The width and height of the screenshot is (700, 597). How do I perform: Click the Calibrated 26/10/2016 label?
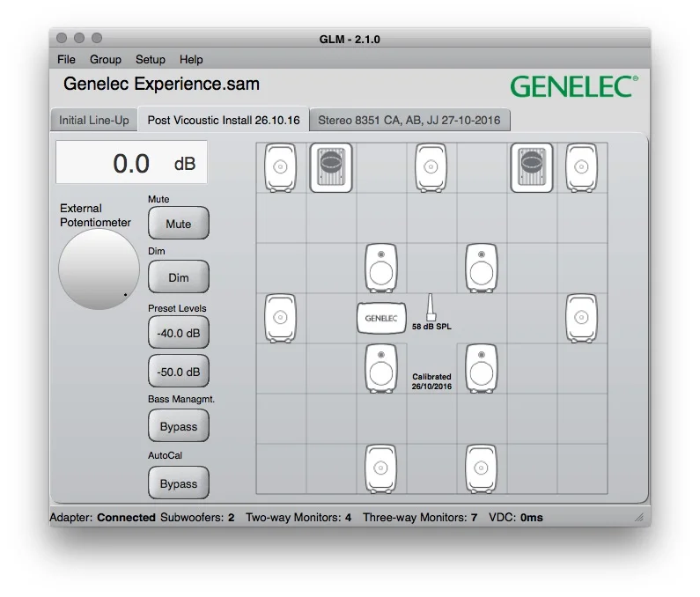[431, 381]
